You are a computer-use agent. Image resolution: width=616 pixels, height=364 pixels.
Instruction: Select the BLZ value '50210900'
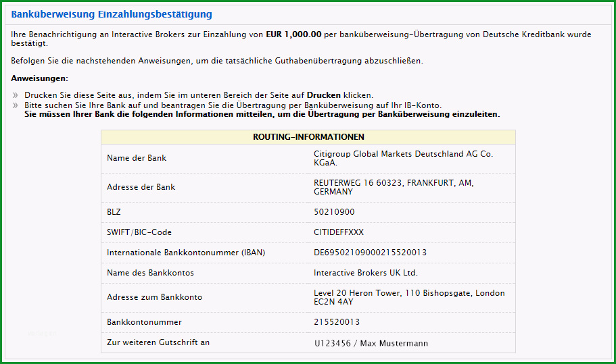[x=334, y=212]
